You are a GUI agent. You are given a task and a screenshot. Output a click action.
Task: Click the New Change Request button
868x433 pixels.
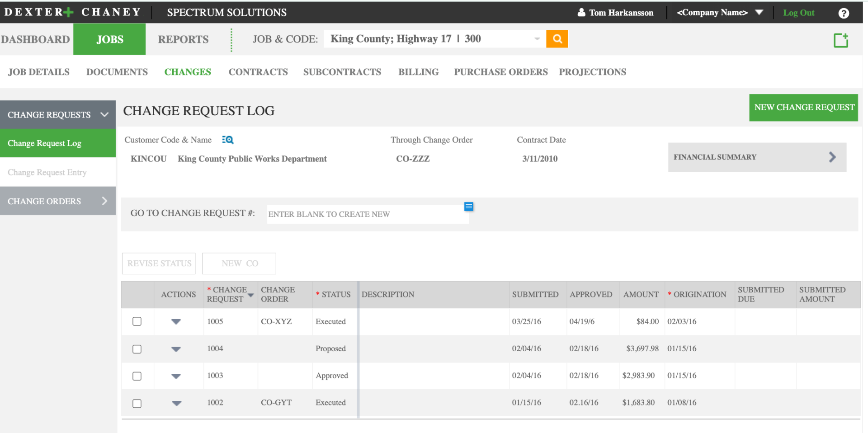(x=803, y=108)
